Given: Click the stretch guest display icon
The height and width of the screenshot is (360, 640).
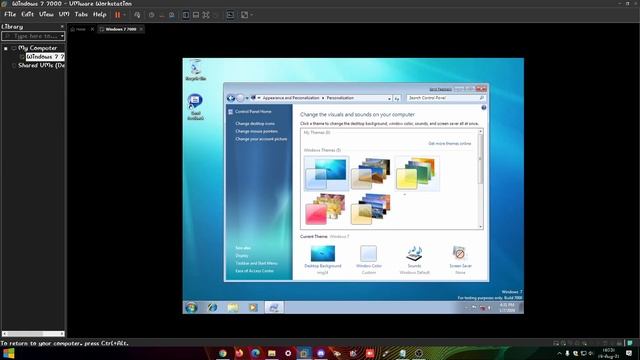Looking at the screenshot, I should [244, 15].
